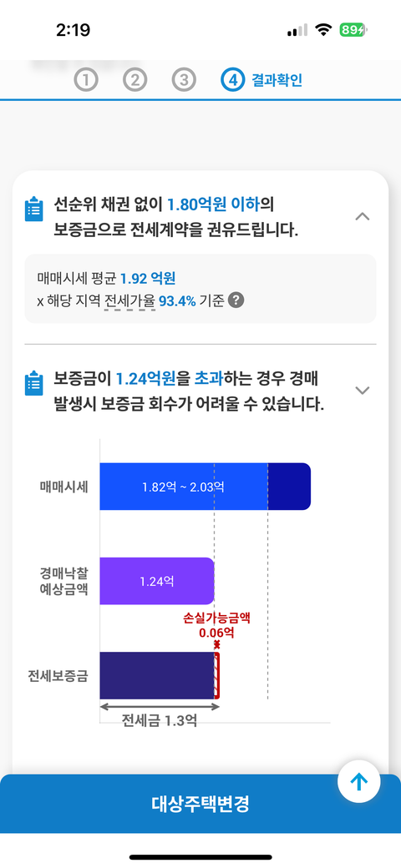Select step 4 결과확인 tab
401x868 pixels.
point(261,80)
